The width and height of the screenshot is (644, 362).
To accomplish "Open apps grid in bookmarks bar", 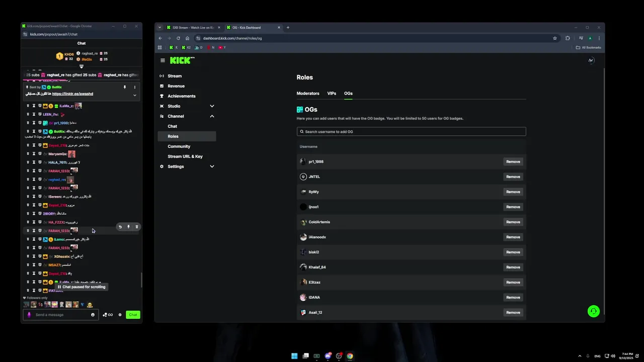I will (x=160, y=47).
